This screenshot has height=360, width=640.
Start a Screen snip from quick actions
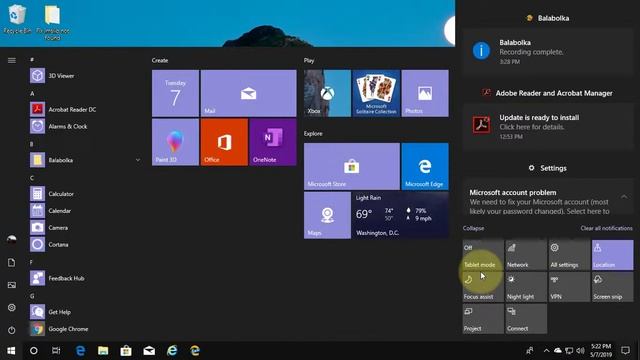coord(613,287)
